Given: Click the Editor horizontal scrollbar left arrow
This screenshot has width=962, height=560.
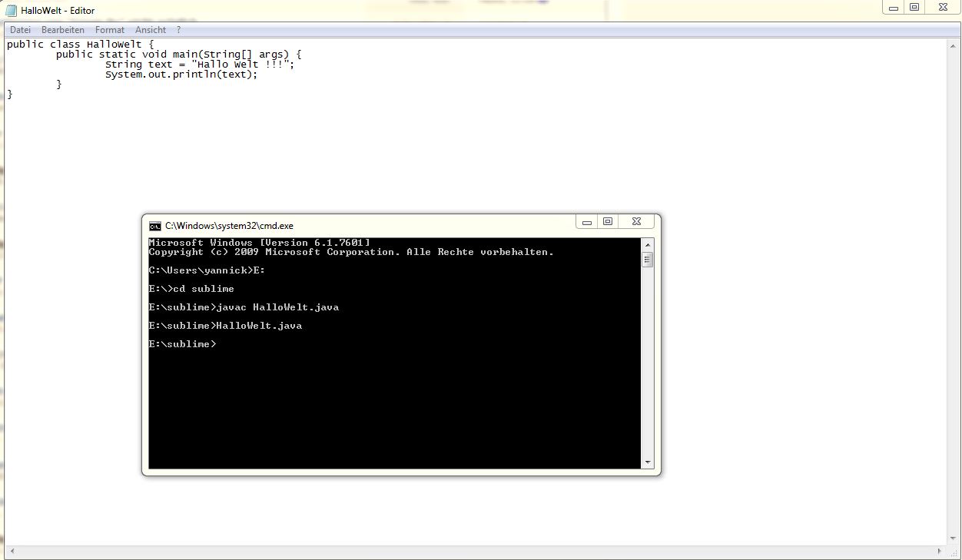Looking at the screenshot, I should (x=11, y=552).
